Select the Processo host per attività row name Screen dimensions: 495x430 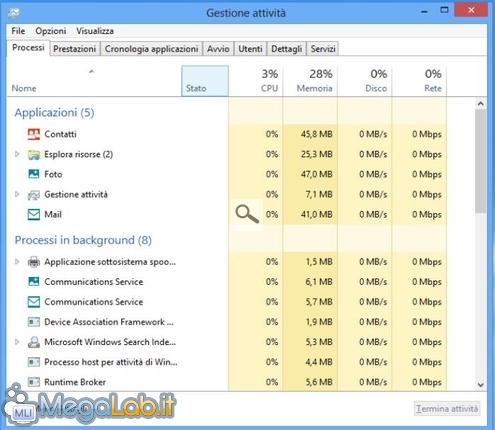click(x=111, y=362)
